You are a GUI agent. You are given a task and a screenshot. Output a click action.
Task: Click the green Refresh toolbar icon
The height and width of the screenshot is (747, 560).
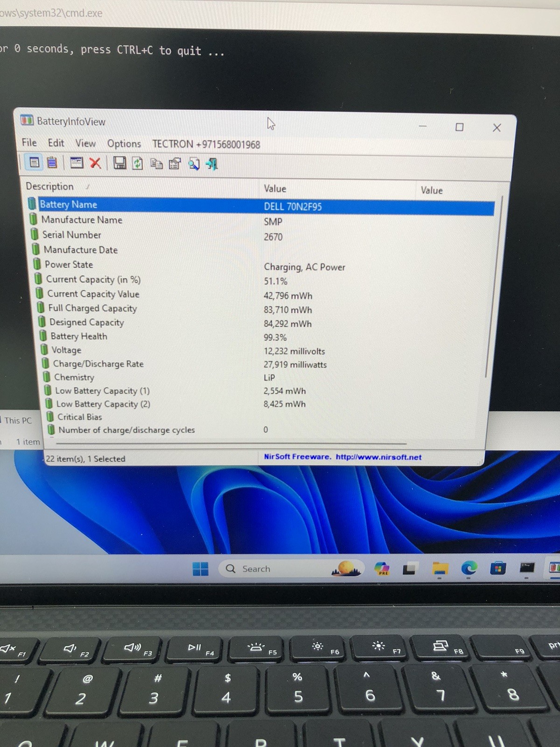[137, 163]
